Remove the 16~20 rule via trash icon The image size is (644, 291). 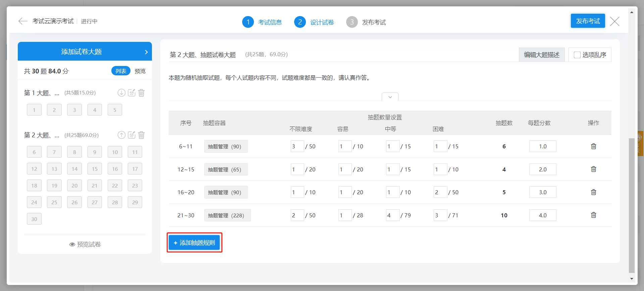pyautogui.click(x=593, y=192)
